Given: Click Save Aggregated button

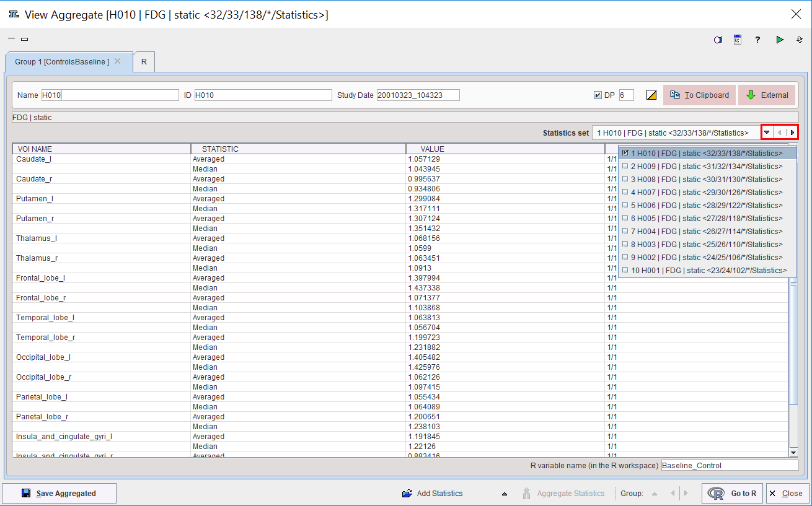Looking at the screenshot, I should click(59, 494).
